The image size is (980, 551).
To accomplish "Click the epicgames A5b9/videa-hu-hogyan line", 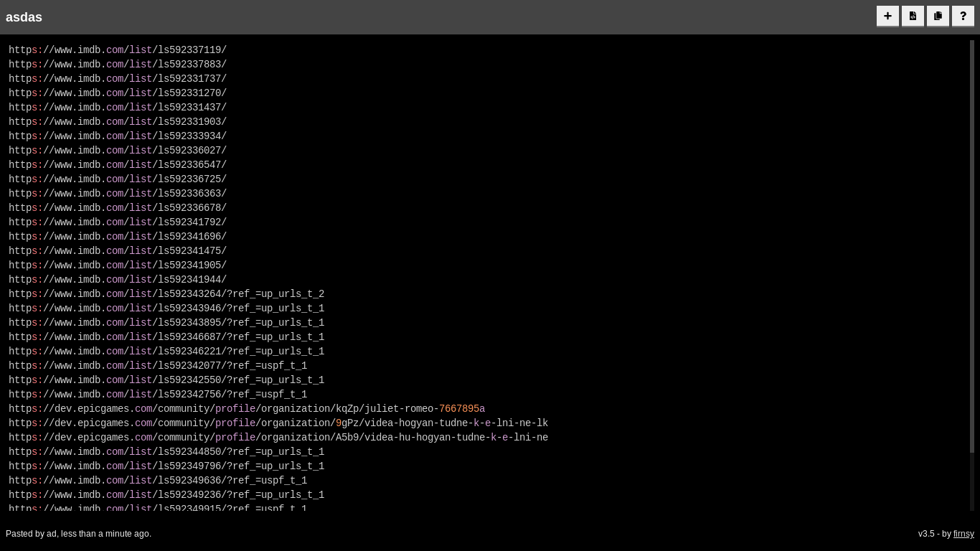I will (x=278, y=438).
